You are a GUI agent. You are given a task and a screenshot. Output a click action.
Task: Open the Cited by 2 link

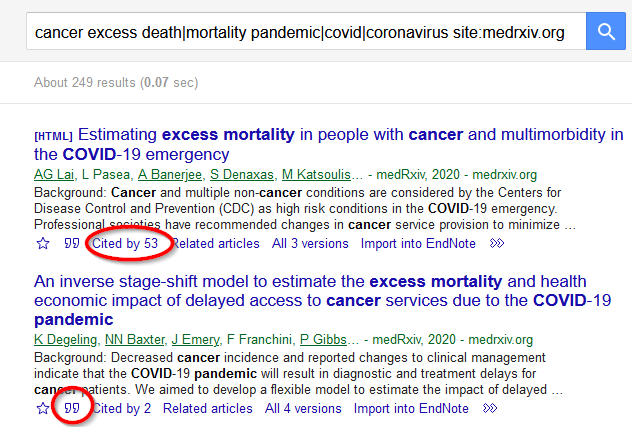[122, 408]
